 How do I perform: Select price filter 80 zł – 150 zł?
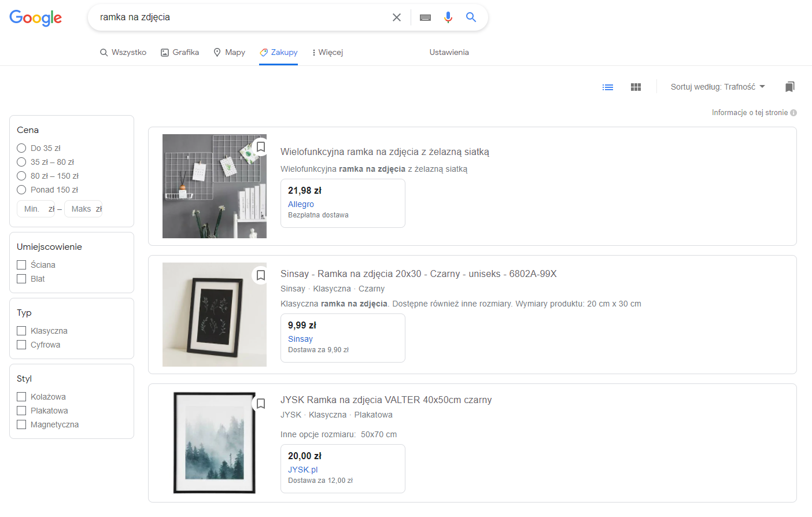[x=21, y=176]
